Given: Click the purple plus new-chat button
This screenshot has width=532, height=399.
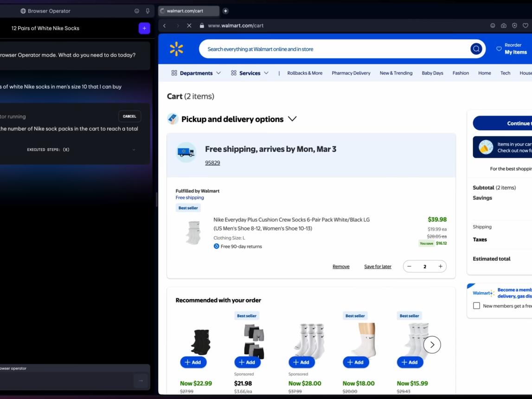Looking at the screenshot, I should [144, 28].
